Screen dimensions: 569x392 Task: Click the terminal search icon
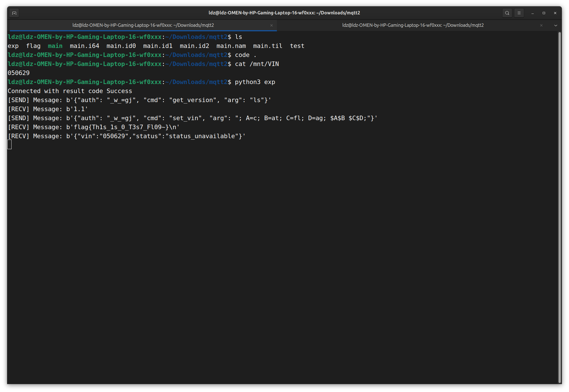click(507, 13)
